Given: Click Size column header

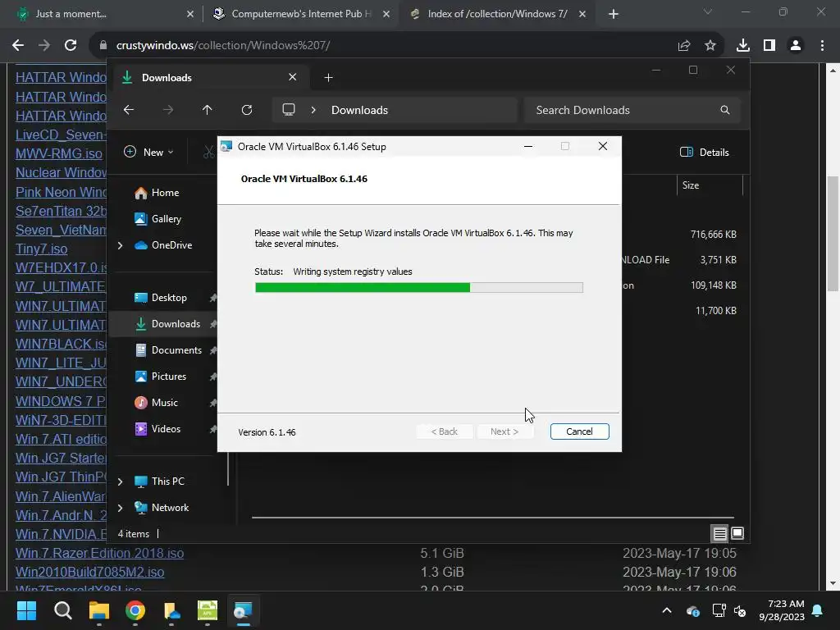Looking at the screenshot, I should coord(710,185).
